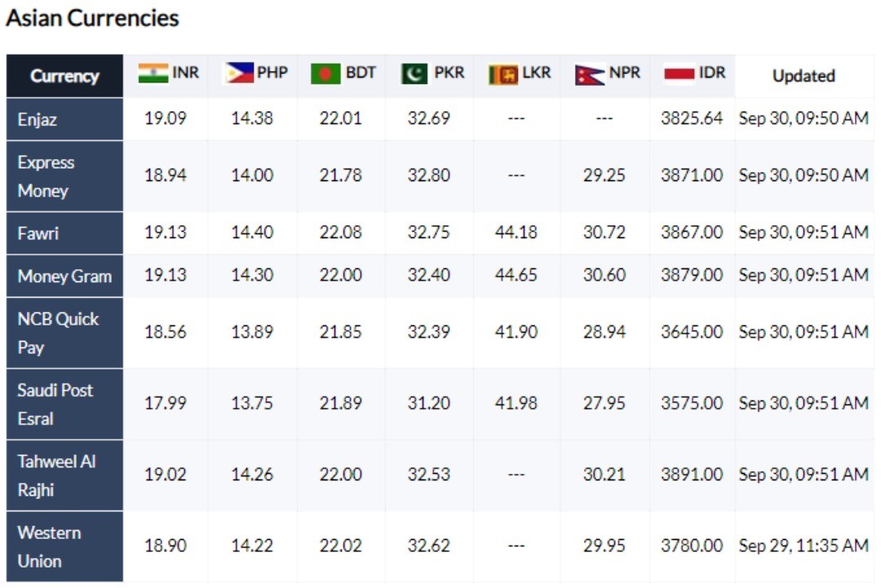Click the Pakistan flag icon

click(x=414, y=73)
